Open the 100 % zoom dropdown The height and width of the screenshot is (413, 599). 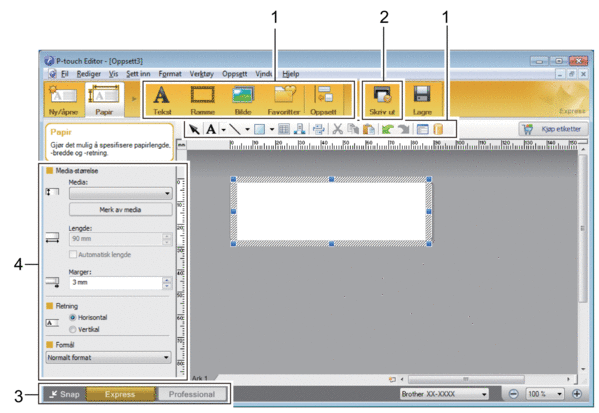(x=545, y=394)
